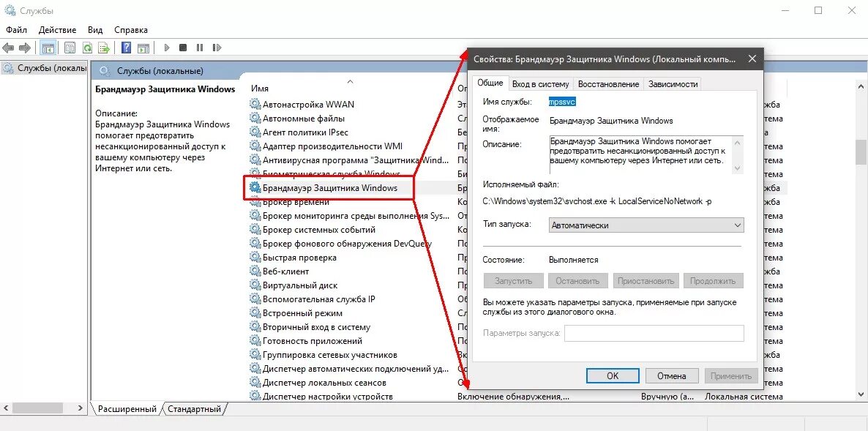Click the gear icon beside Агент политики IPsec
868x431 pixels.
tap(255, 132)
